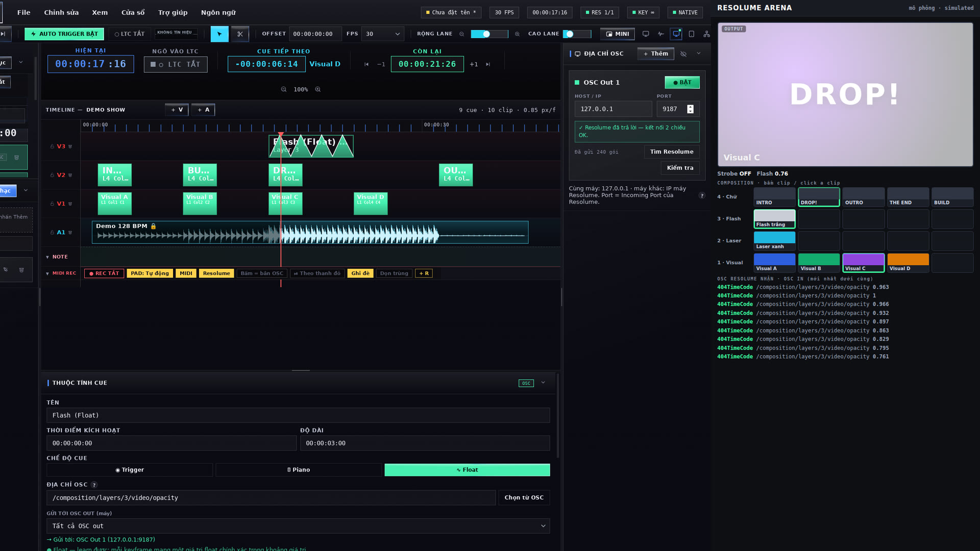Click the tablet device icon in toolbar
This screenshot has width=980, height=551.
coord(692,34)
